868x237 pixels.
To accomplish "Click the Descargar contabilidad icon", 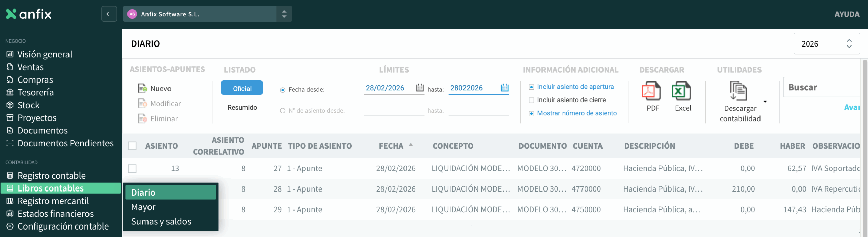I will [x=738, y=91].
